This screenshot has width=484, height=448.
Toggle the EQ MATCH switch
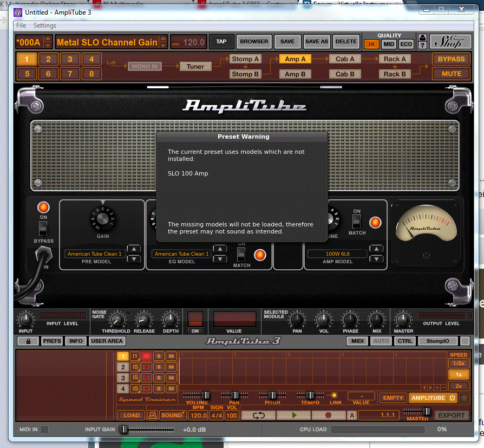click(x=241, y=254)
